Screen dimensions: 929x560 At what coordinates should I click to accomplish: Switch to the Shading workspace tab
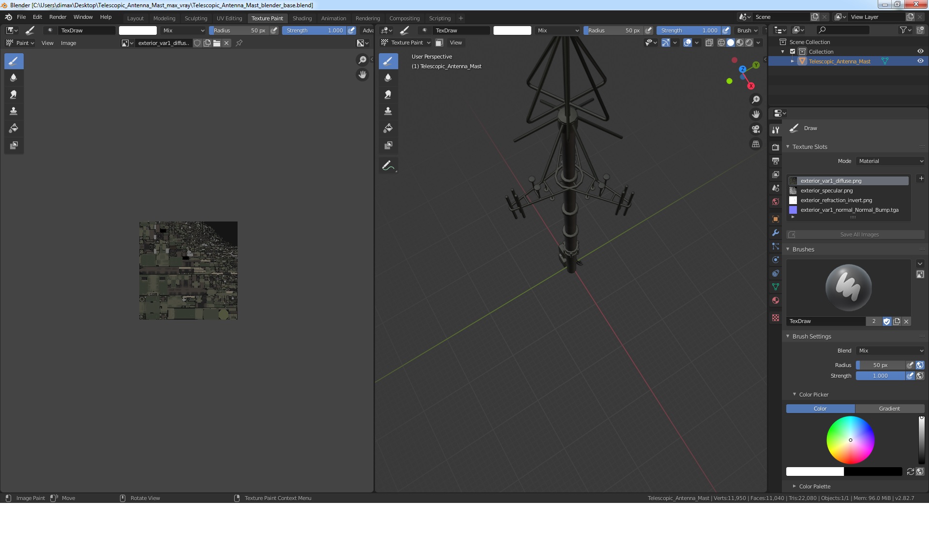[301, 18]
